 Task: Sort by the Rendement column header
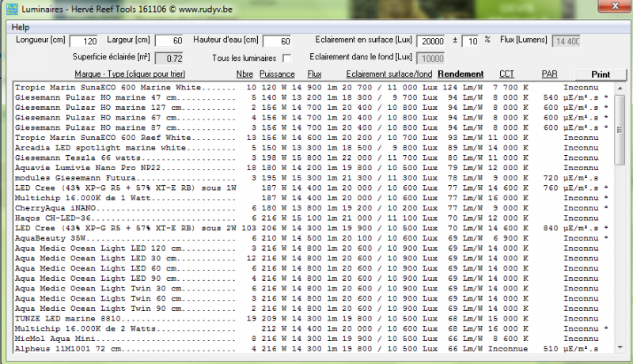pos(461,74)
